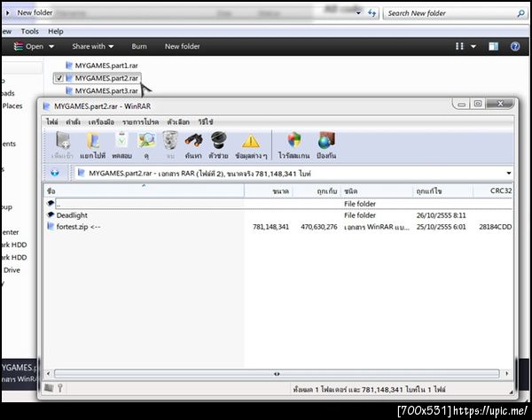Expand the Explorer address history dropdown

(x=358, y=13)
